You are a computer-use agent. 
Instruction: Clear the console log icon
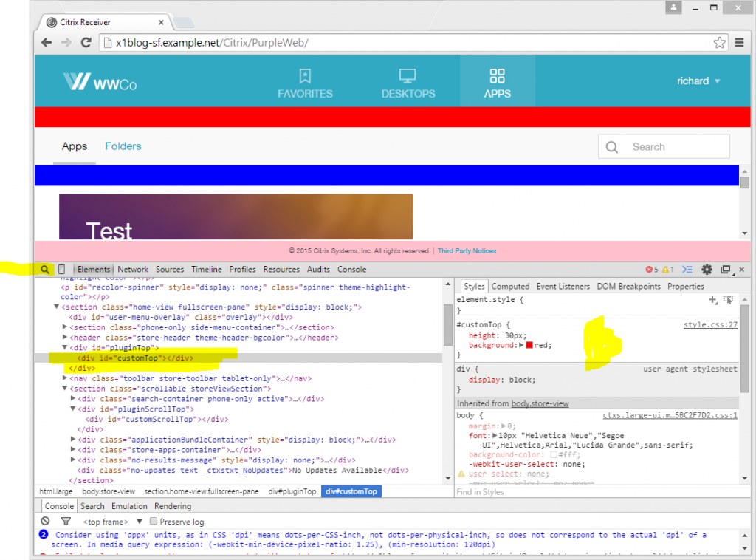click(45, 522)
